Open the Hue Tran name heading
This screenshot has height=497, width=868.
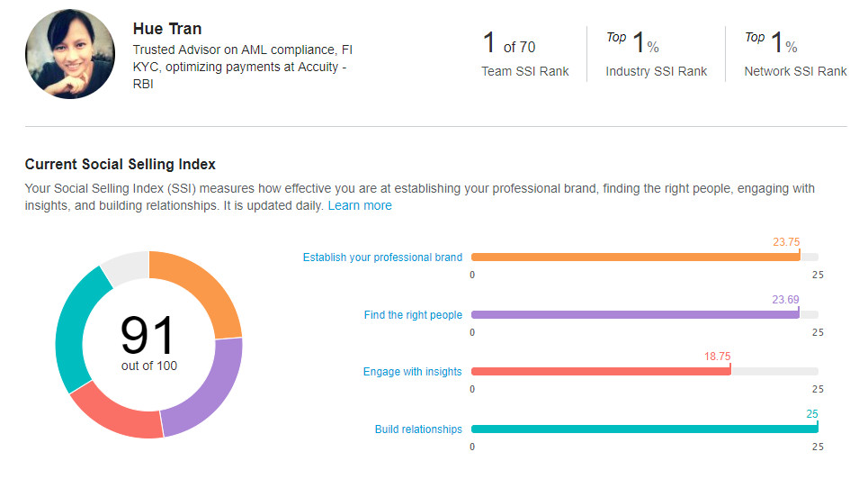coord(167,29)
